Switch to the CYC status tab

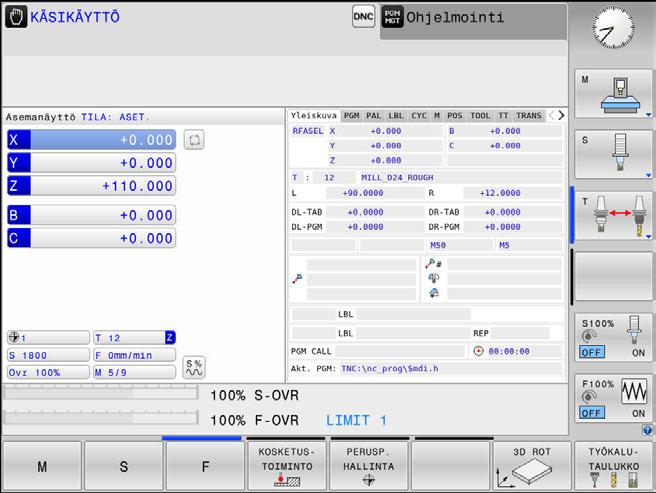tap(418, 116)
